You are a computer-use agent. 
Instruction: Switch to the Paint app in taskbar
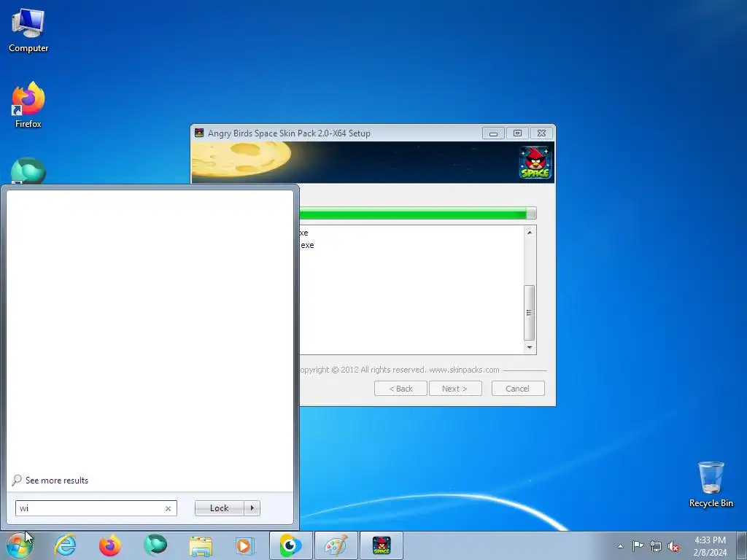pyautogui.click(x=336, y=545)
